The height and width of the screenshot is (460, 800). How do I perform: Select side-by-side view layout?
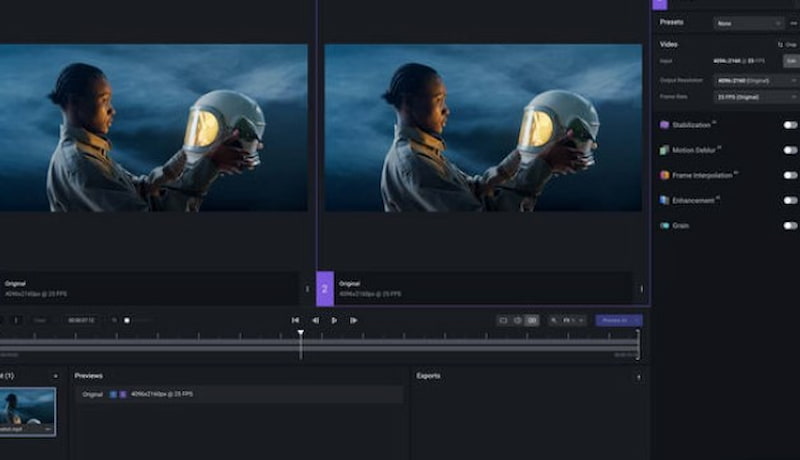click(x=532, y=320)
